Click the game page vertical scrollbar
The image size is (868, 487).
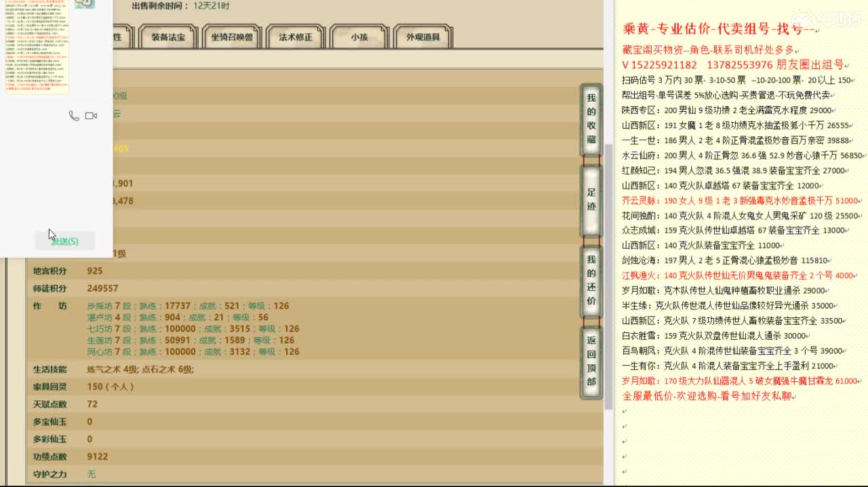coord(608,277)
